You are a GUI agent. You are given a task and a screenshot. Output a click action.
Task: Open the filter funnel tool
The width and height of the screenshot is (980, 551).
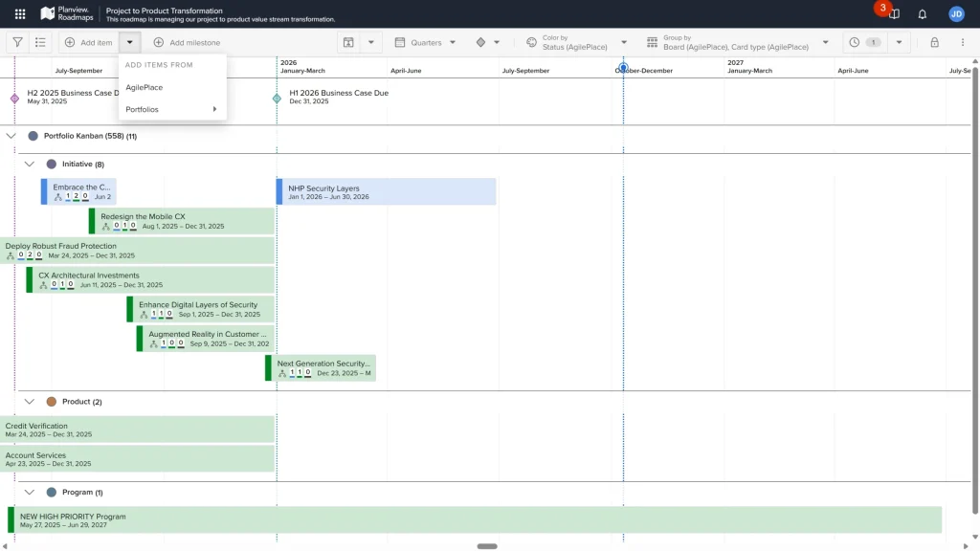[17, 42]
